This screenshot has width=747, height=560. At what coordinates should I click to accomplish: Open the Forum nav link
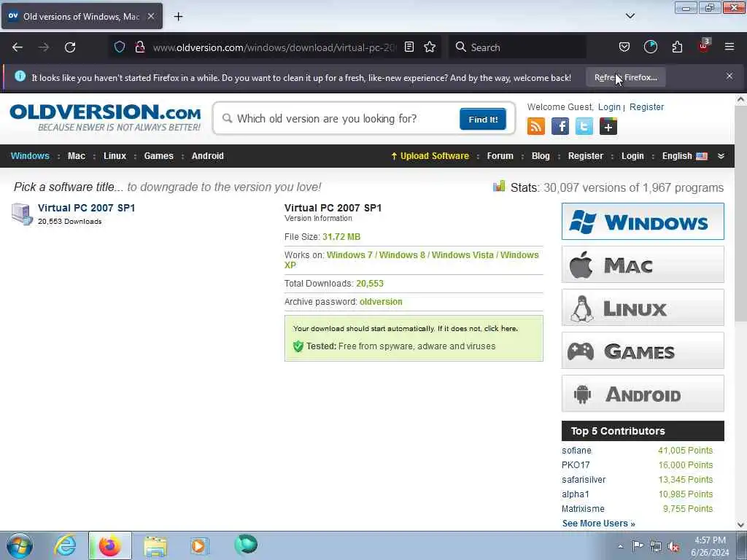[x=500, y=156]
